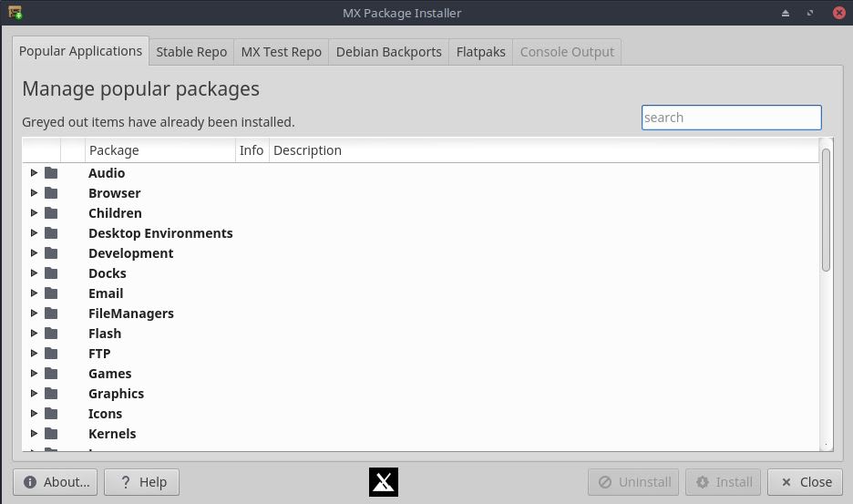Click the Info column header
This screenshot has height=504, width=853.
tap(252, 150)
